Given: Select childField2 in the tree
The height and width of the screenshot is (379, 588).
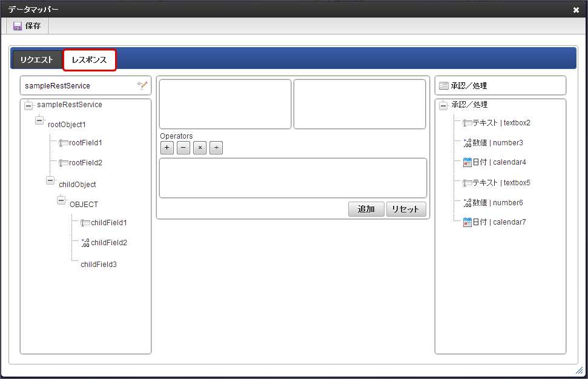Looking at the screenshot, I should coord(109,243).
